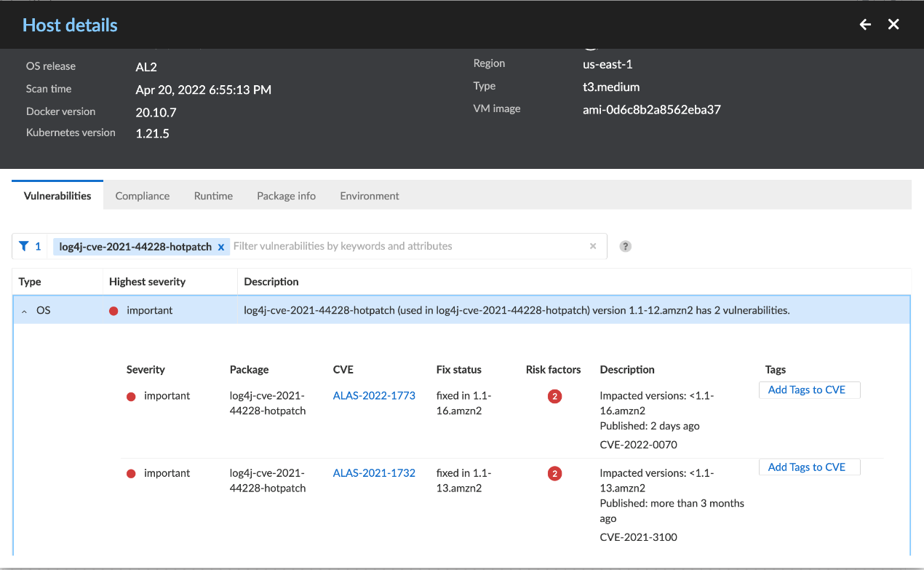Open the filter help question mark icon
Viewport: 924px width, 570px height.
(x=625, y=246)
